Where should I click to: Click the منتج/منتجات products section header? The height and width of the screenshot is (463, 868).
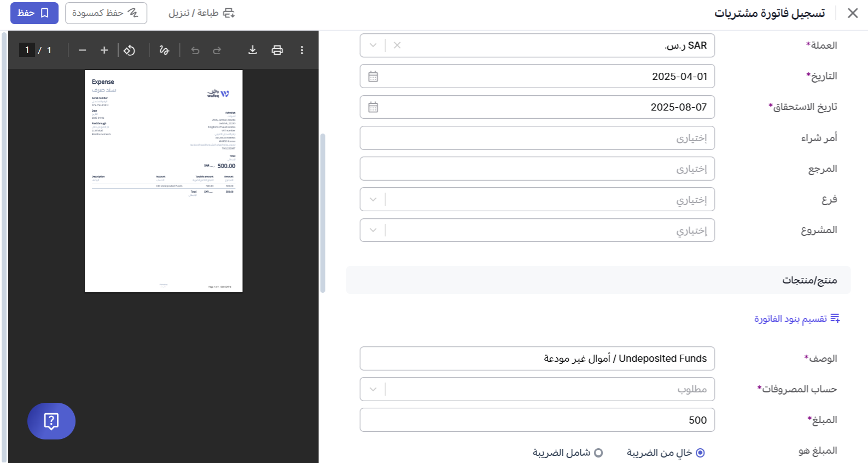[x=598, y=280]
